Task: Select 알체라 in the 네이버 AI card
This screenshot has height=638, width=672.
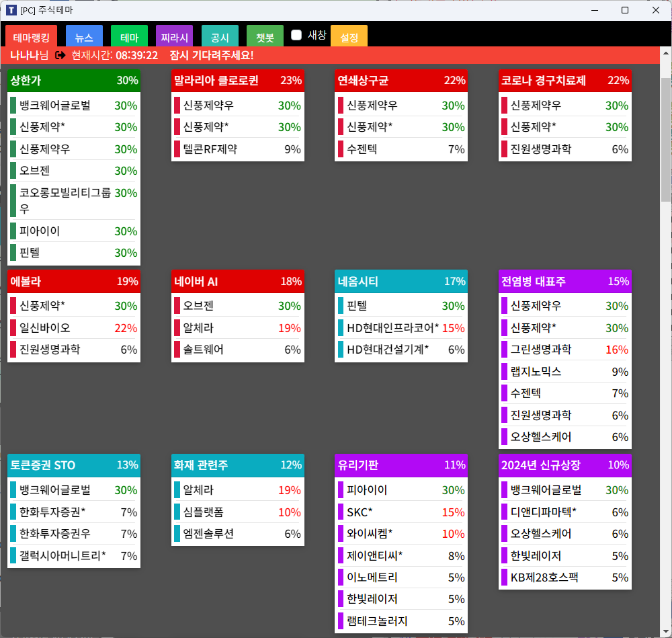Action: coord(238,328)
